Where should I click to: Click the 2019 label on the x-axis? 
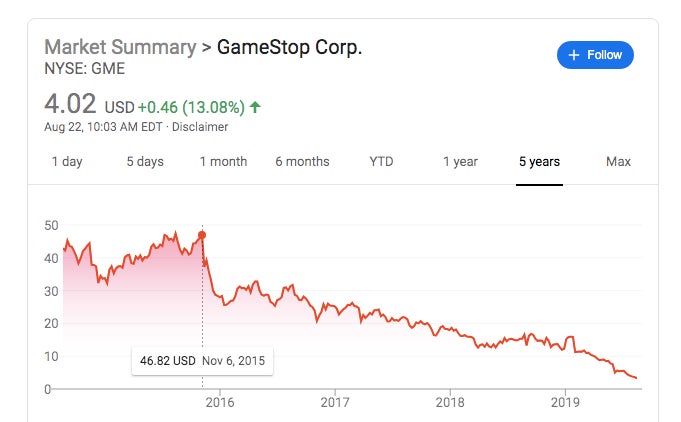point(566,403)
